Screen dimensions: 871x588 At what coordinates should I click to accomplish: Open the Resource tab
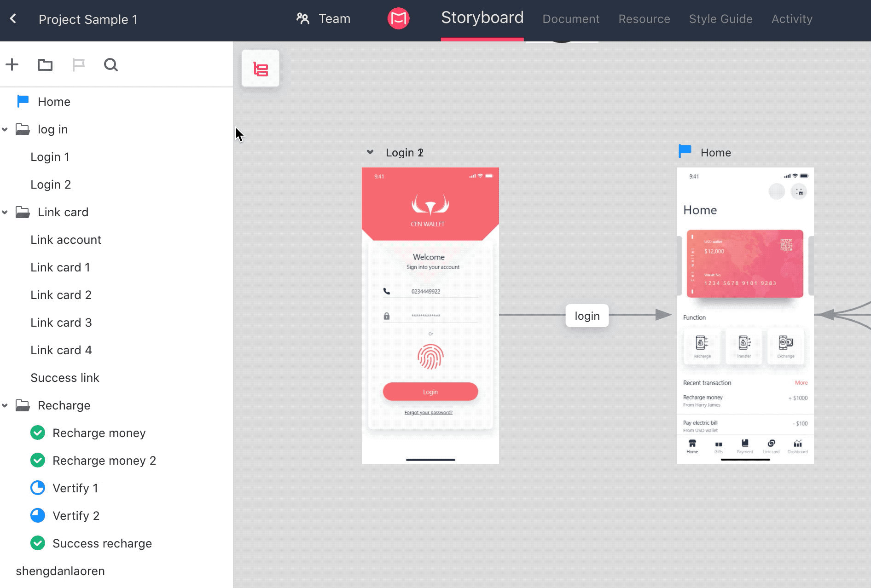point(644,19)
